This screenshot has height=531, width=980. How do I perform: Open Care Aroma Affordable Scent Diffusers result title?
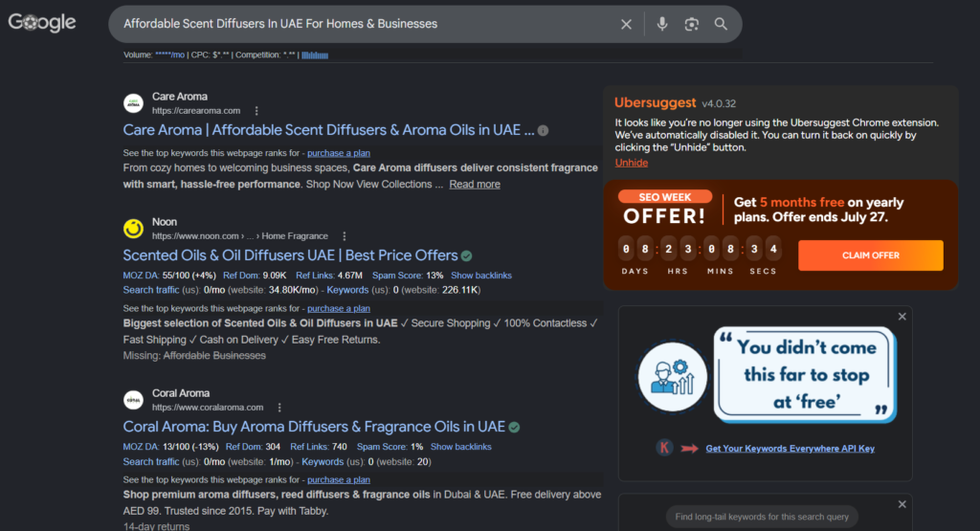click(328, 130)
